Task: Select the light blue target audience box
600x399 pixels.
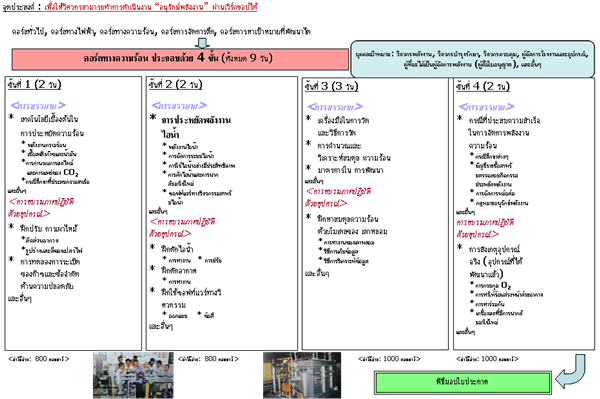Action: click(x=472, y=59)
